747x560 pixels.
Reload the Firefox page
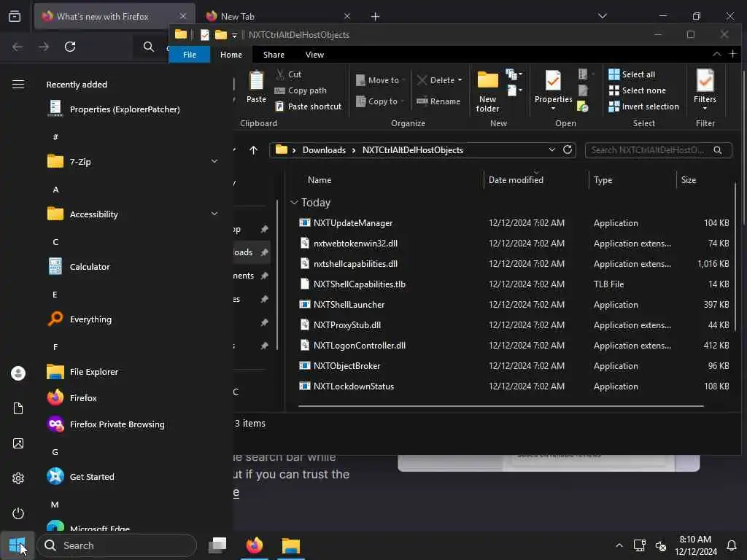[x=70, y=47]
